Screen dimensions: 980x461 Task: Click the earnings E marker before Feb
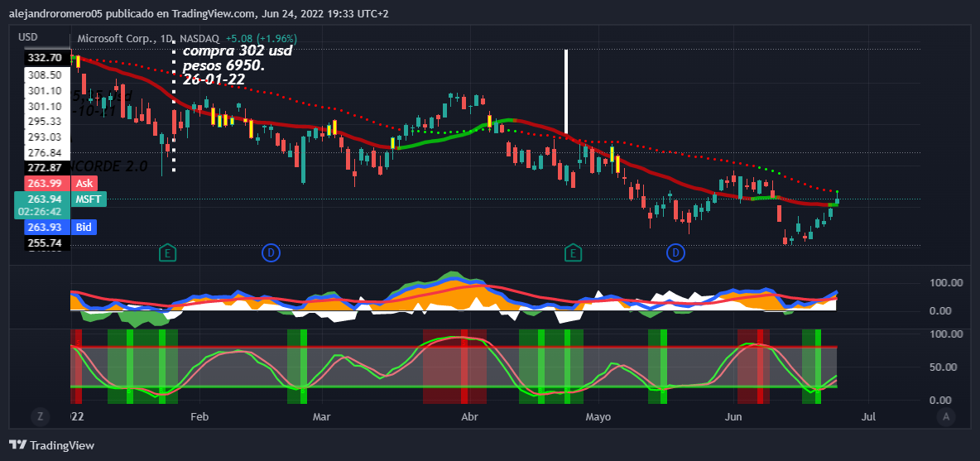point(167,253)
